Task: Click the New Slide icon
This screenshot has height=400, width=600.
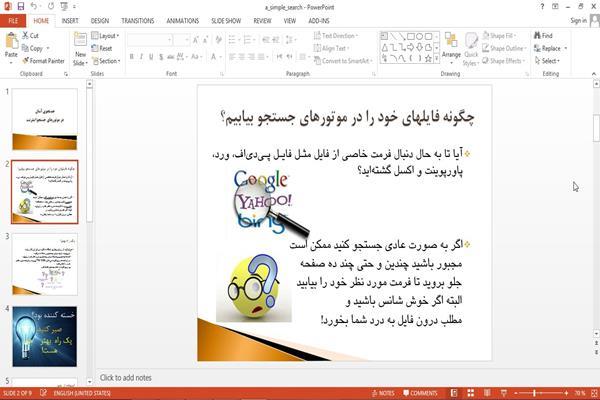Action: [x=80, y=41]
